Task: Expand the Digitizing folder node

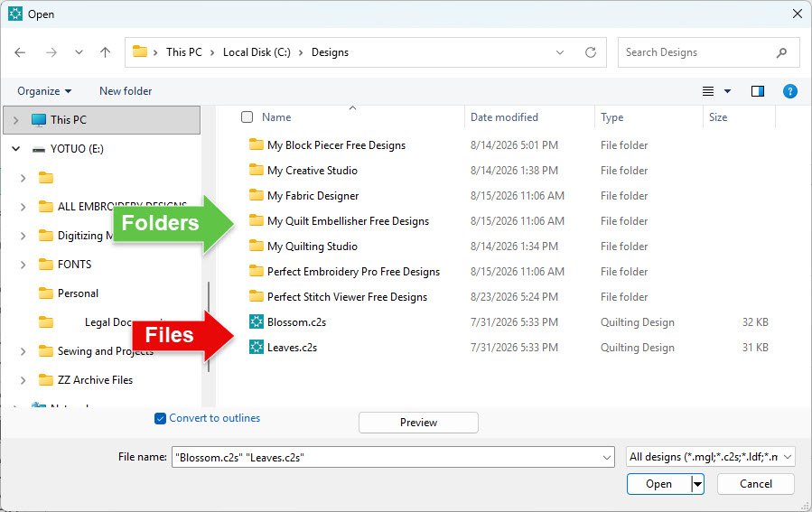Action: tap(23, 236)
